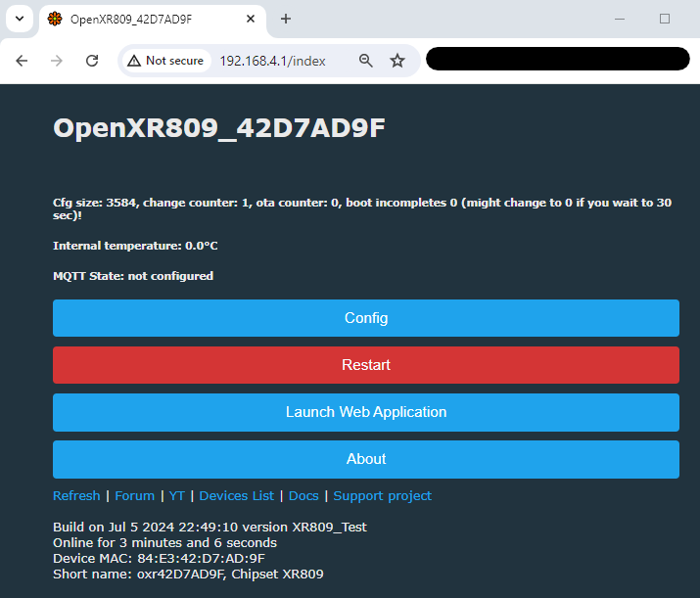Reload the page with refresh icon
Viewport: 700px width, 598px height.
coord(92,61)
